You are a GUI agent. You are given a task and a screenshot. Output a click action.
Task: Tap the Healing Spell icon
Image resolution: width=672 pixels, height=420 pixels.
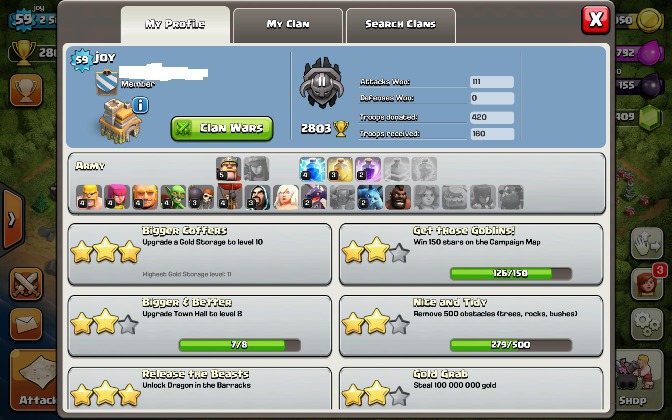click(x=340, y=169)
